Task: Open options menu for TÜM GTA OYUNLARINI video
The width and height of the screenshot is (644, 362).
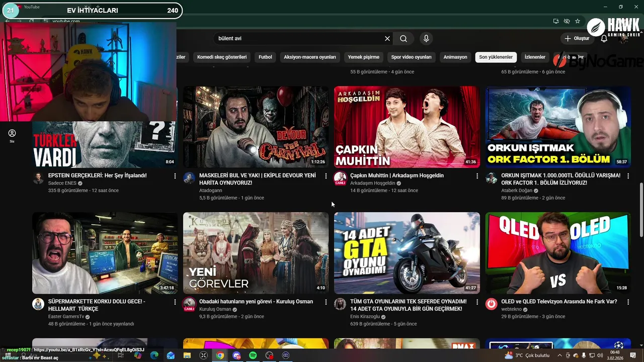Action: tap(477, 302)
